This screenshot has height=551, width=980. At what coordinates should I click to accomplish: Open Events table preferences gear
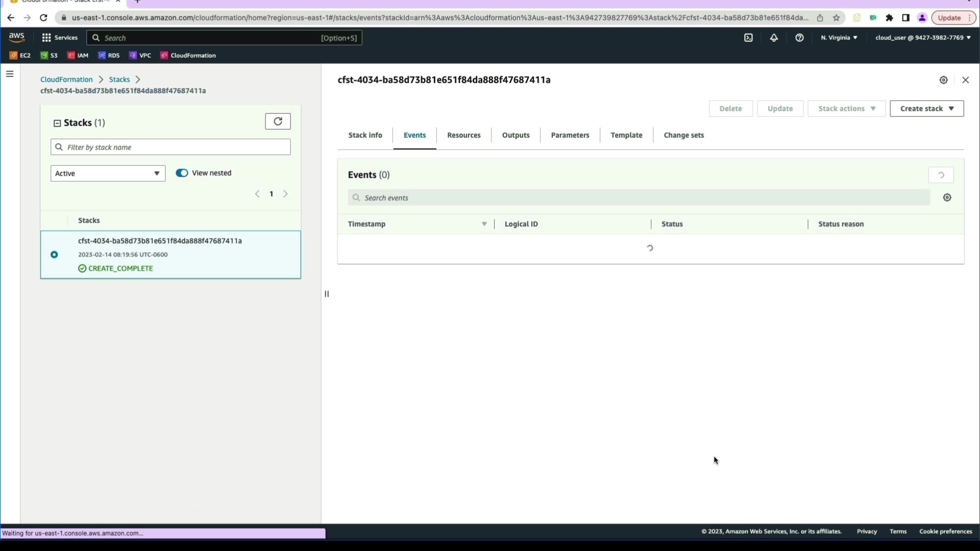click(947, 198)
